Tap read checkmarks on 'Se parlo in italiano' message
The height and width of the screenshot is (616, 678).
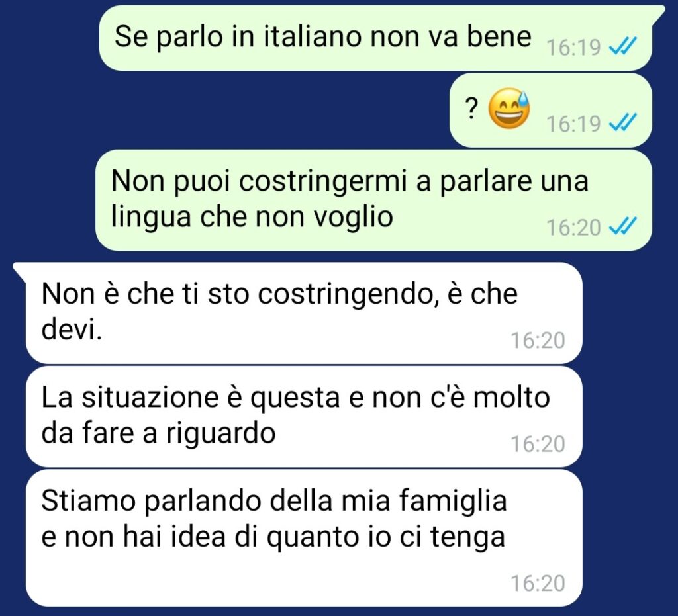[x=622, y=46]
